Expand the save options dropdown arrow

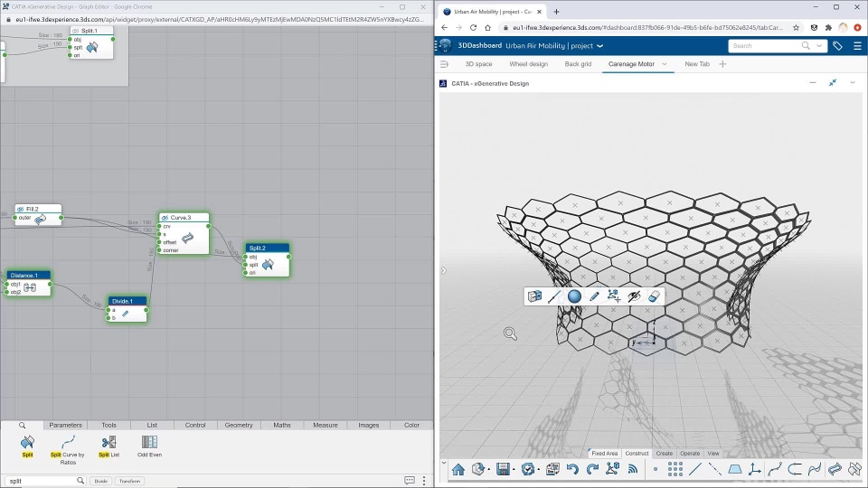coord(514,470)
